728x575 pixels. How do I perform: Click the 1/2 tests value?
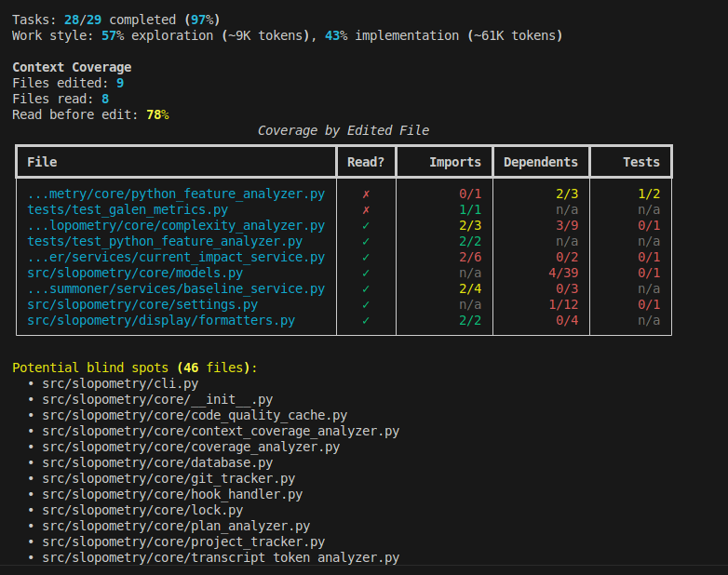tap(649, 194)
